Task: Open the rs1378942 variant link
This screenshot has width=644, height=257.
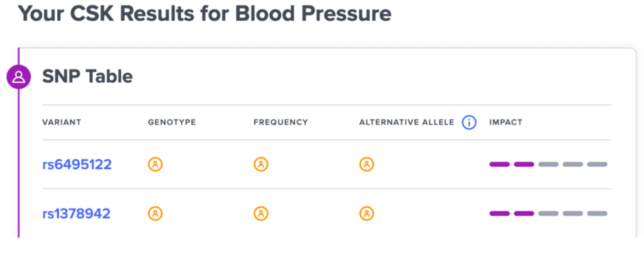Action: coord(77,214)
